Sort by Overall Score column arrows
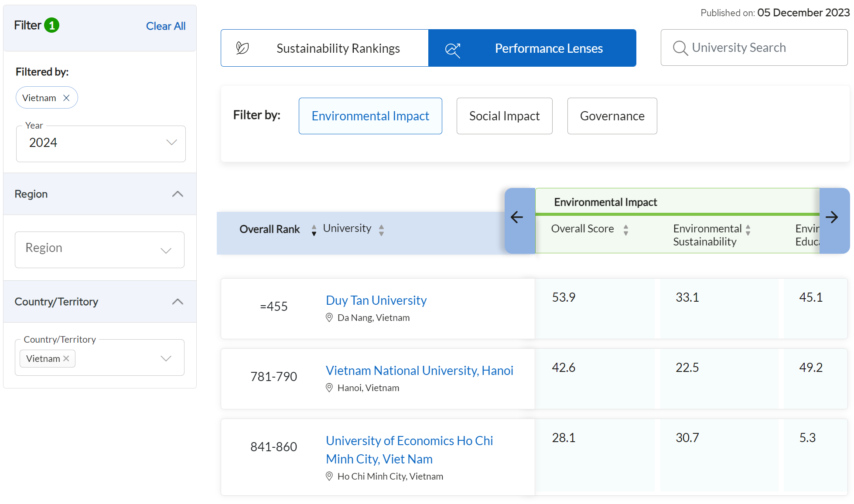The image size is (854, 504). pyautogui.click(x=626, y=230)
